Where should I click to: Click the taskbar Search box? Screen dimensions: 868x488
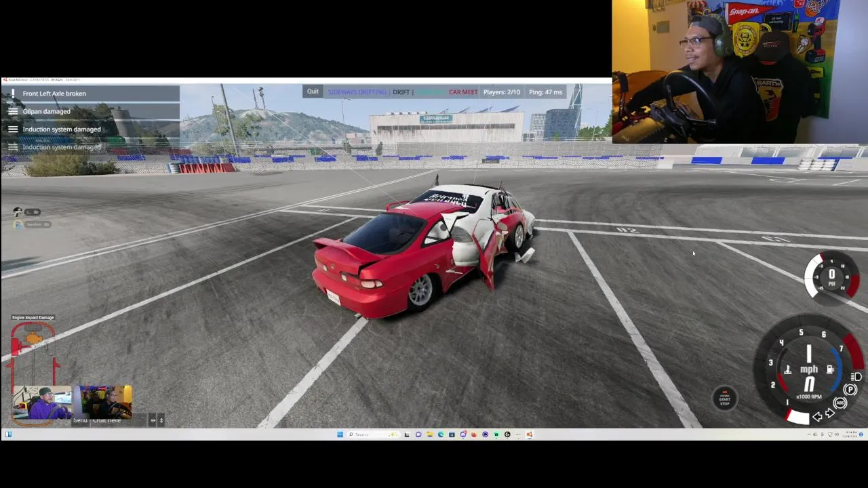pos(374,434)
